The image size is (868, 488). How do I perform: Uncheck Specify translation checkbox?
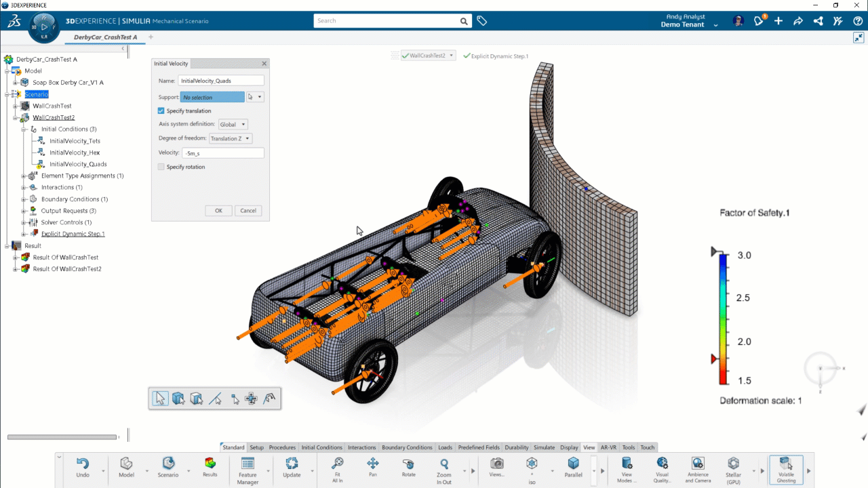click(161, 111)
